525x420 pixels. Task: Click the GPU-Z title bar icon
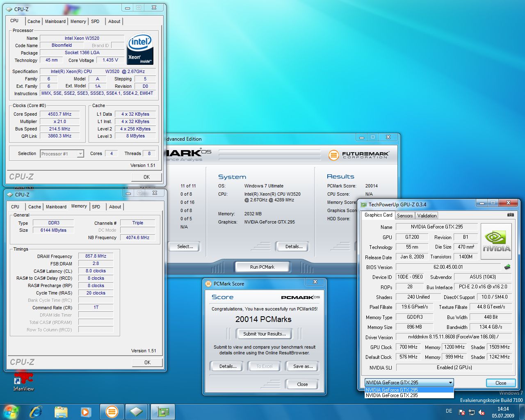[363, 204]
